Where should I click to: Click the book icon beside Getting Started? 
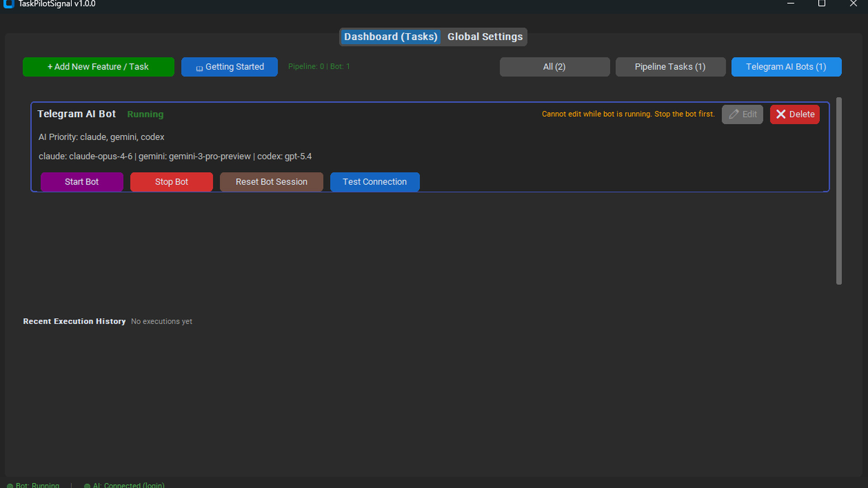[199, 68]
